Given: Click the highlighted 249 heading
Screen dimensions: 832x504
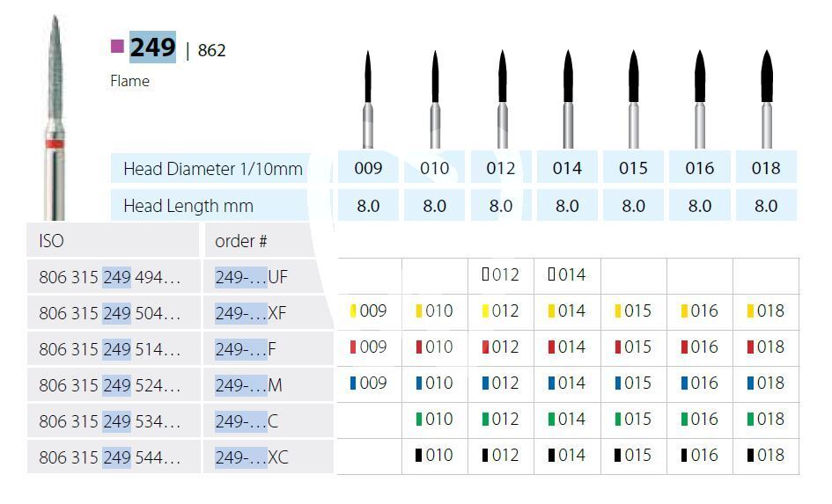Looking at the screenshot, I should coord(152,47).
